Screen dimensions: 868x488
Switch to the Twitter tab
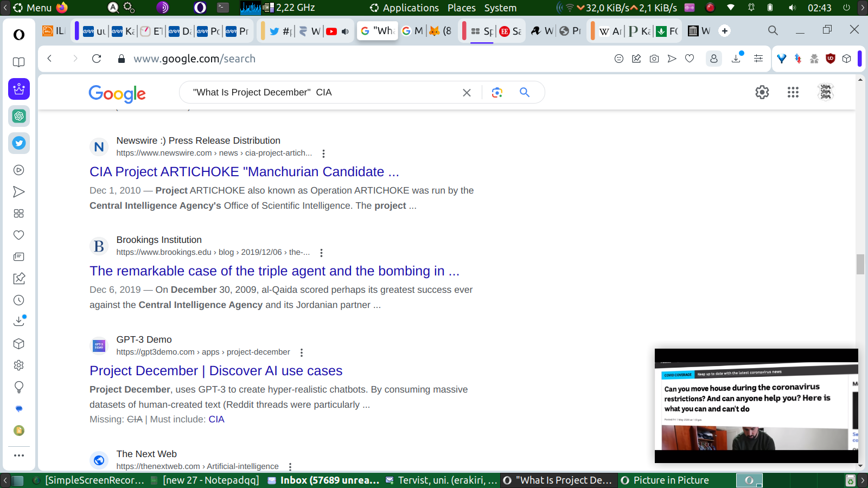[x=281, y=31]
